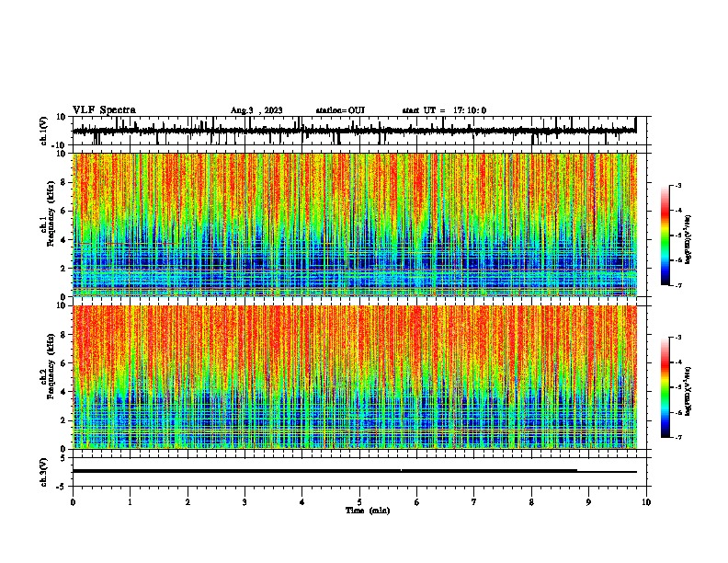Click the "ch.1(V)" waveform axis label
728x563 pixels.
(x=44, y=131)
